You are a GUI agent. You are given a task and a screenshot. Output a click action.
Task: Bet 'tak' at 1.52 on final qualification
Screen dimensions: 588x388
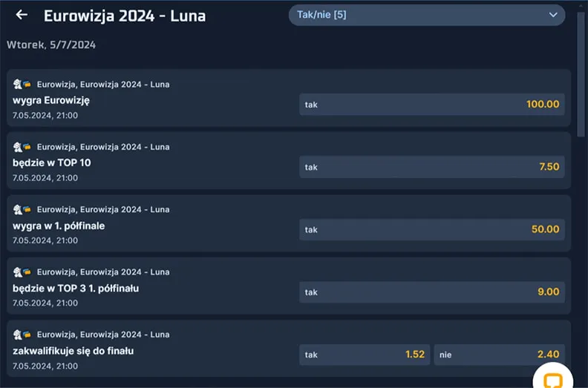[365, 355]
